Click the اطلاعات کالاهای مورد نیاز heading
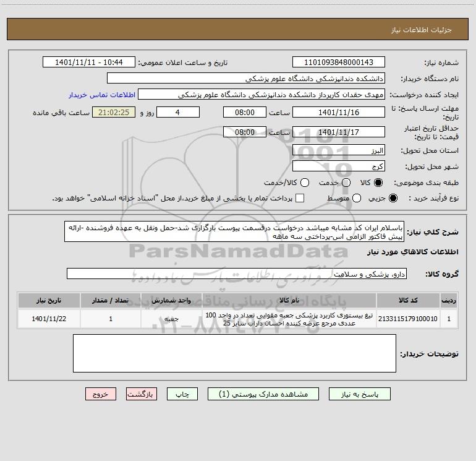The height and width of the screenshot is (461, 476). coord(413,252)
